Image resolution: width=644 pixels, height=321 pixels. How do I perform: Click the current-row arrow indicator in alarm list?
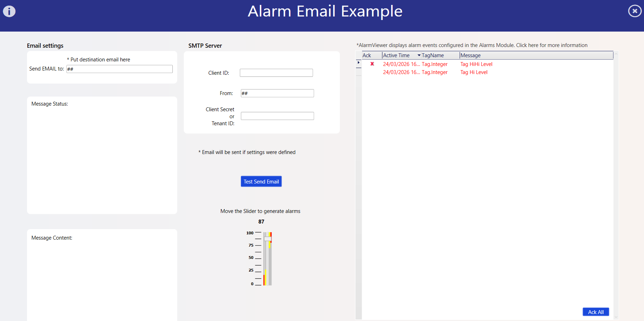pyautogui.click(x=359, y=63)
